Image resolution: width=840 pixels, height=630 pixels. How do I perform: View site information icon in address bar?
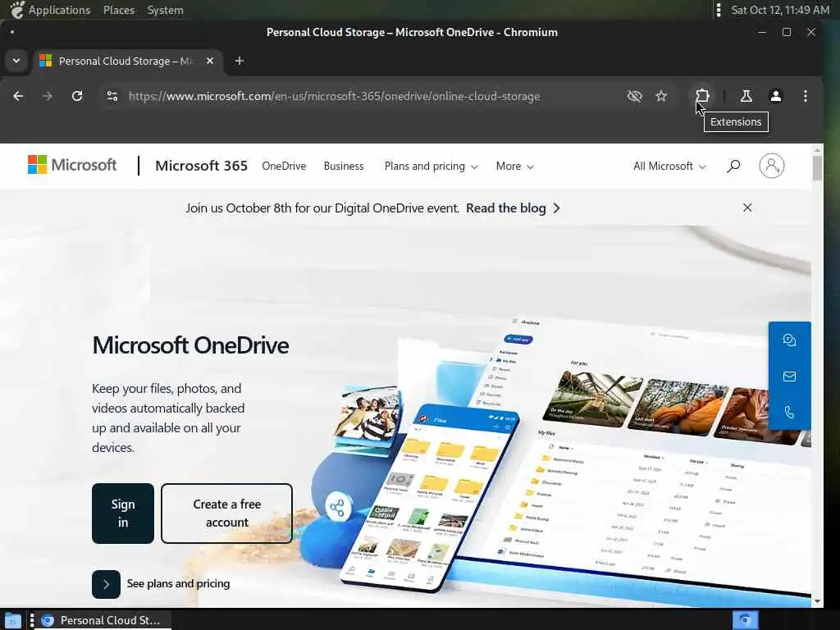coord(112,97)
